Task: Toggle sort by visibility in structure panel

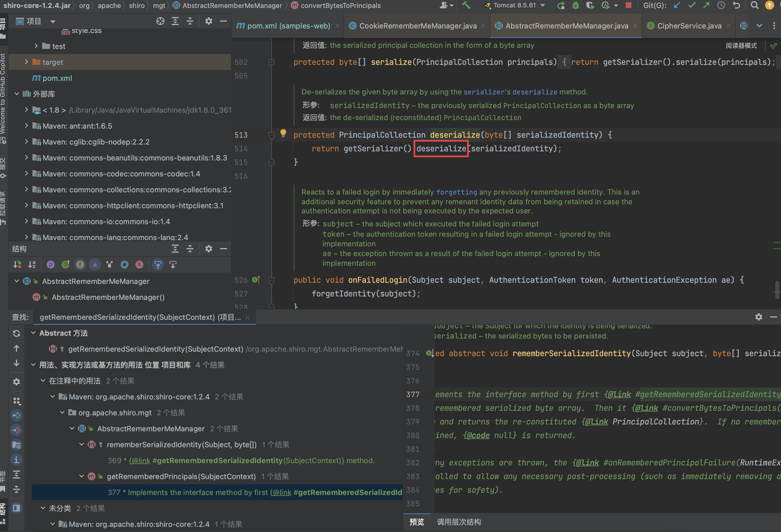Action: (x=17, y=265)
